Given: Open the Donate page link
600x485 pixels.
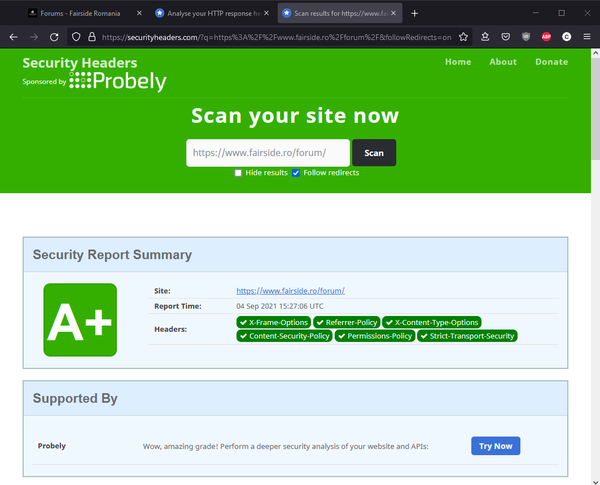Looking at the screenshot, I should [551, 62].
